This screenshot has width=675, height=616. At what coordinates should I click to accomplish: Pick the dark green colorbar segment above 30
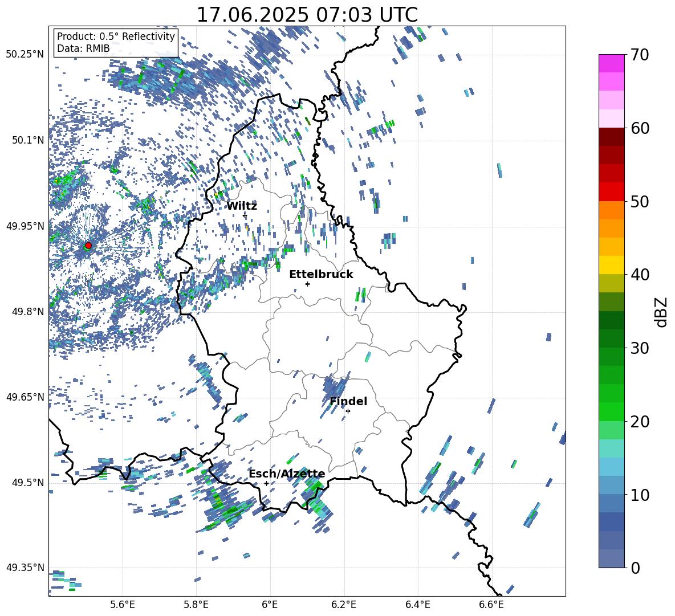click(x=611, y=338)
